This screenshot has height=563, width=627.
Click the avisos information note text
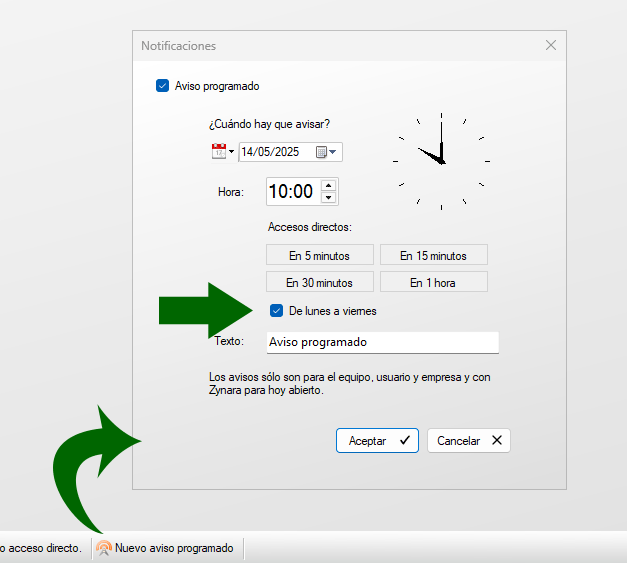click(x=349, y=383)
